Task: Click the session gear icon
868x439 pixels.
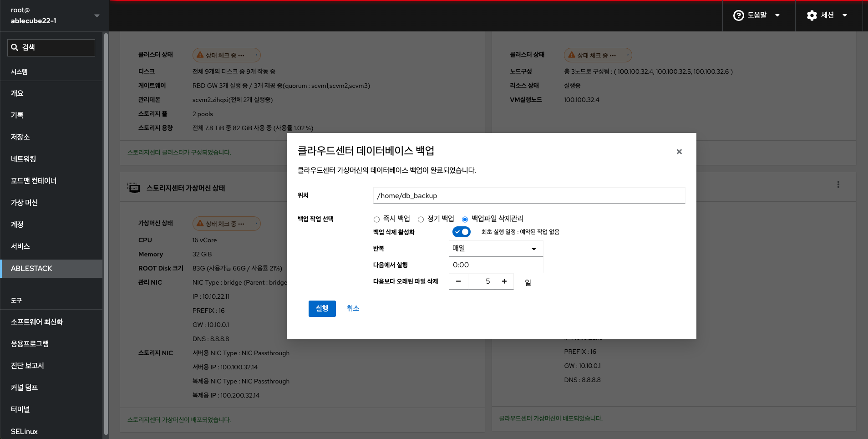Action: (x=812, y=15)
